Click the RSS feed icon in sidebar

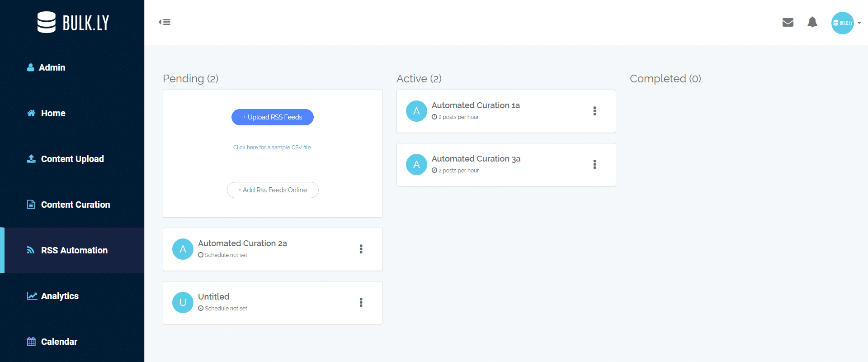[31, 250]
